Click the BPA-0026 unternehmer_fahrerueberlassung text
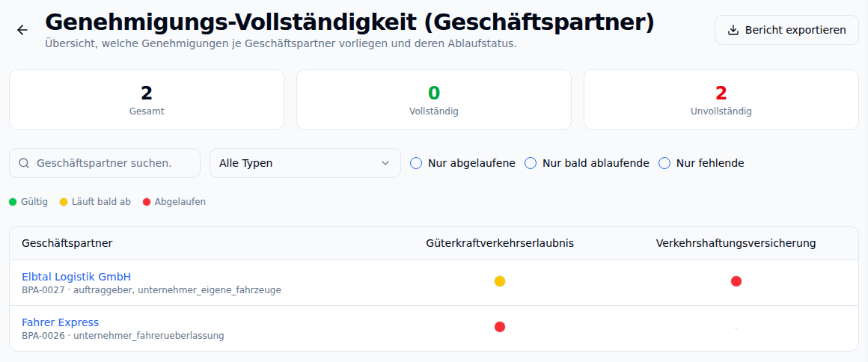Screen dimensions: 868x362 pos(123,335)
